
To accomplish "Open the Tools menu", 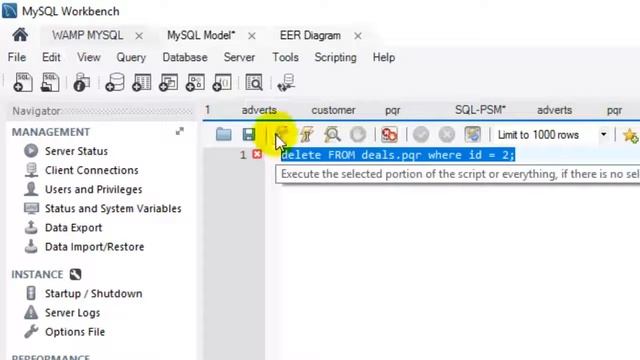I will (285, 57).
